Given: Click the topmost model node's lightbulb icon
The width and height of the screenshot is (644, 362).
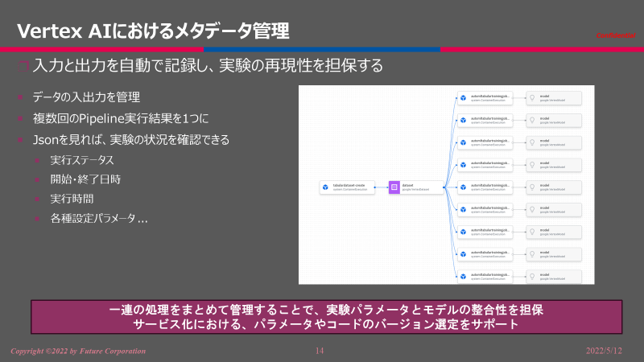Looking at the screenshot, I should tap(532, 98).
